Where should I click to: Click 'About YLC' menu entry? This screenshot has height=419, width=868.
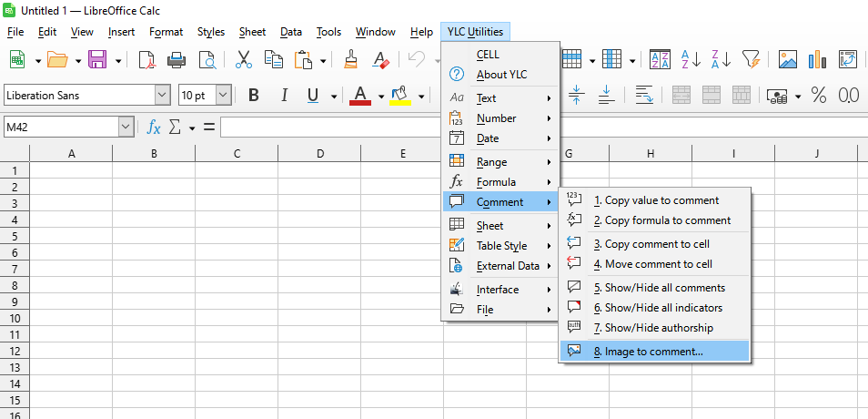[x=501, y=75]
